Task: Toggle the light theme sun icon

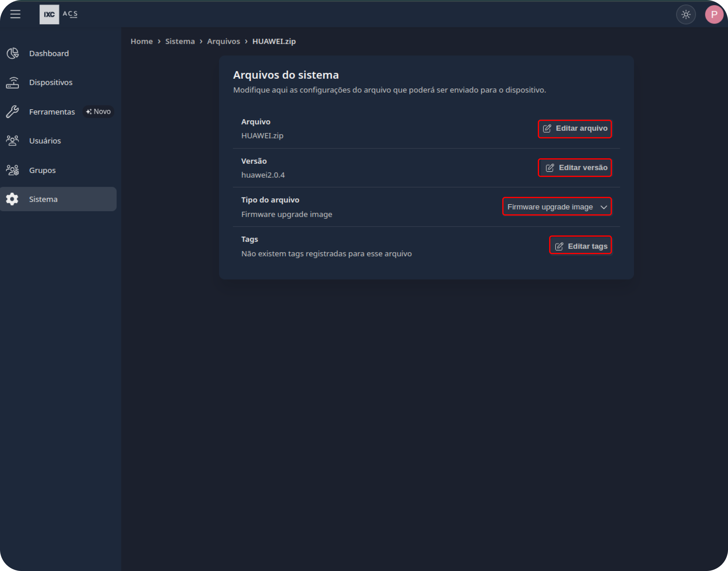Action: [x=685, y=14]
